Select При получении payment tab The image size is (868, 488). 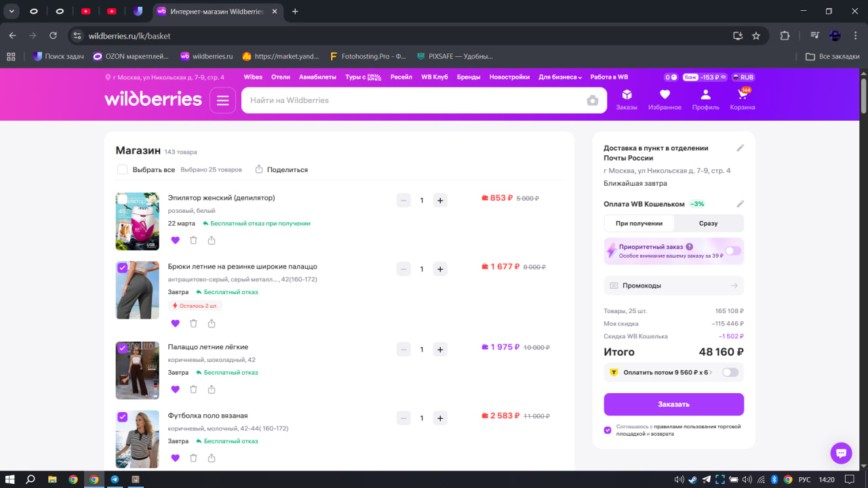tap(639, 223)
